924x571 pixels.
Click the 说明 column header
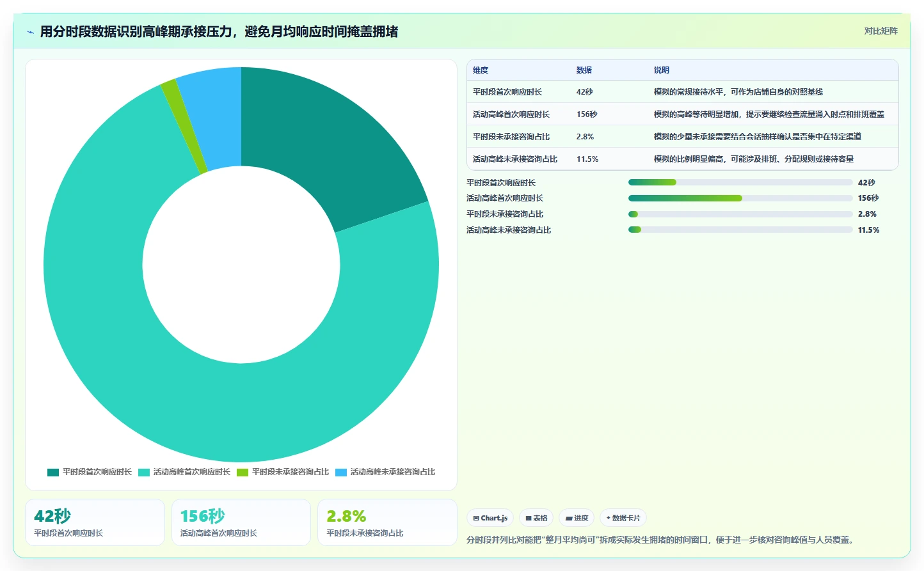tap(662, 70)
